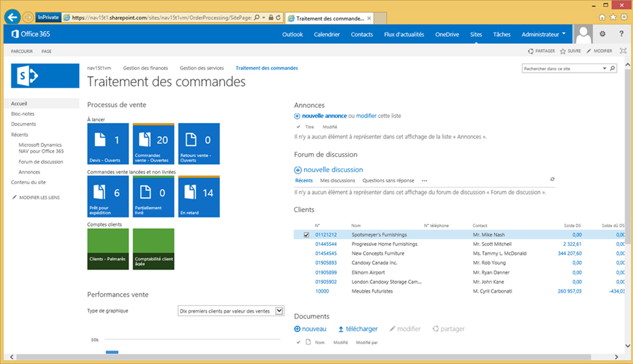This screenshot has height=364, width=633.
Task: Click télécharger in the Documents section
Action: (x=360, y=328)
